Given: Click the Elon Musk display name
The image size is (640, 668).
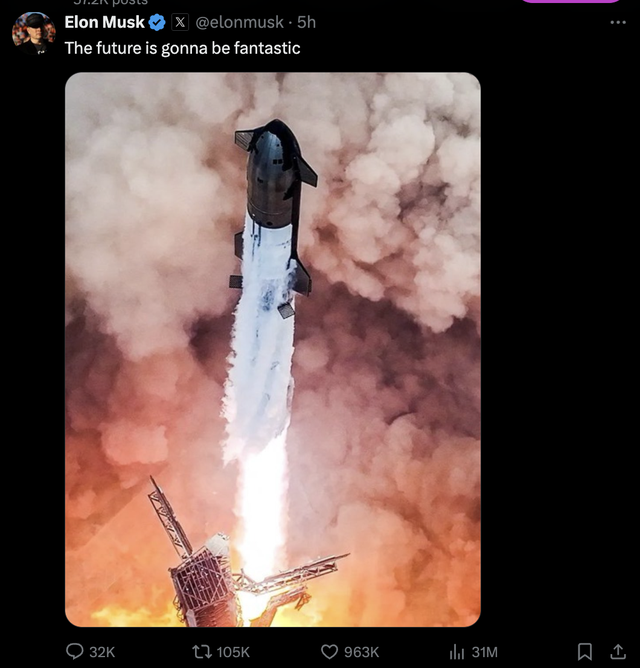Looking at the screenshot, I should tap(104, 22).
